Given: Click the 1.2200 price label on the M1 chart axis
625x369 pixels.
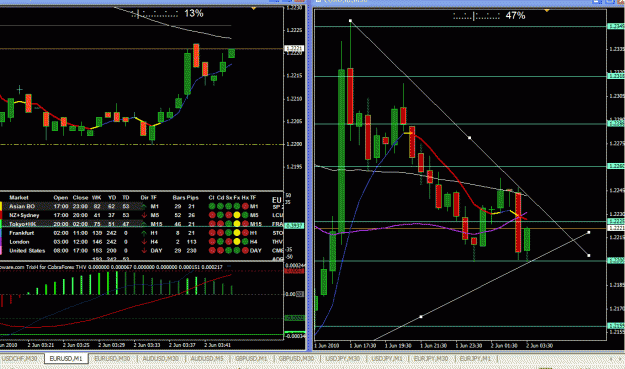Looking at the screenshot, I should coord(295,144).
